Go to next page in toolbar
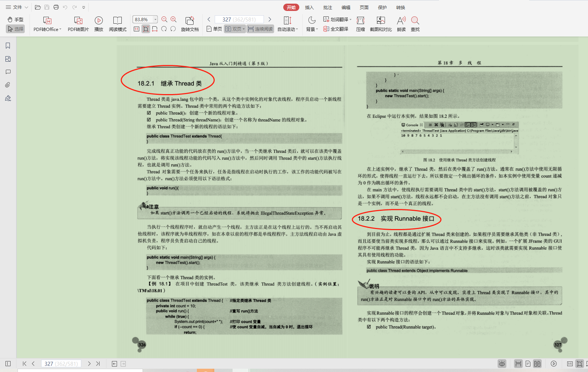The height and width of the screenshot is (372, 588). [270, 19]
